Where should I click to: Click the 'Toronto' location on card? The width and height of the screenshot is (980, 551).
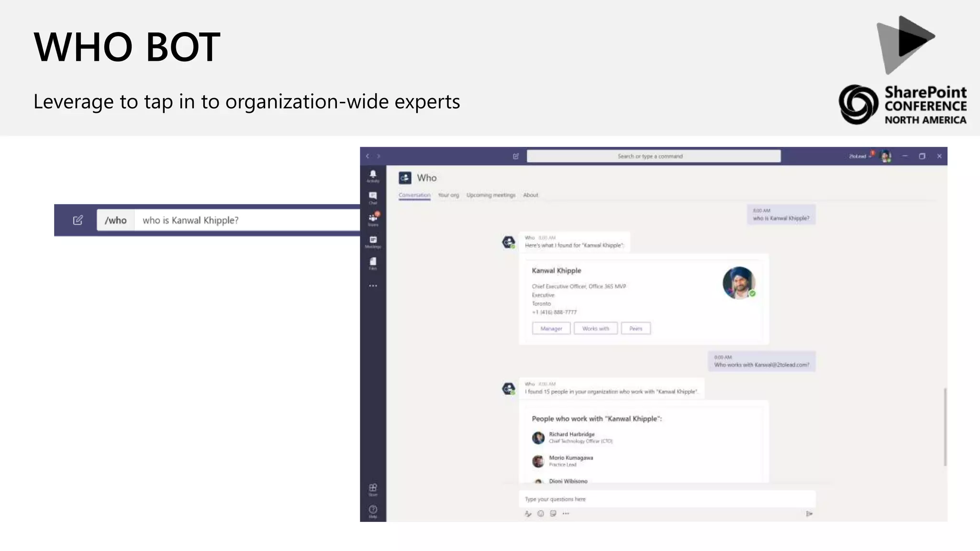pyautogui.click(x=541, y=304)
